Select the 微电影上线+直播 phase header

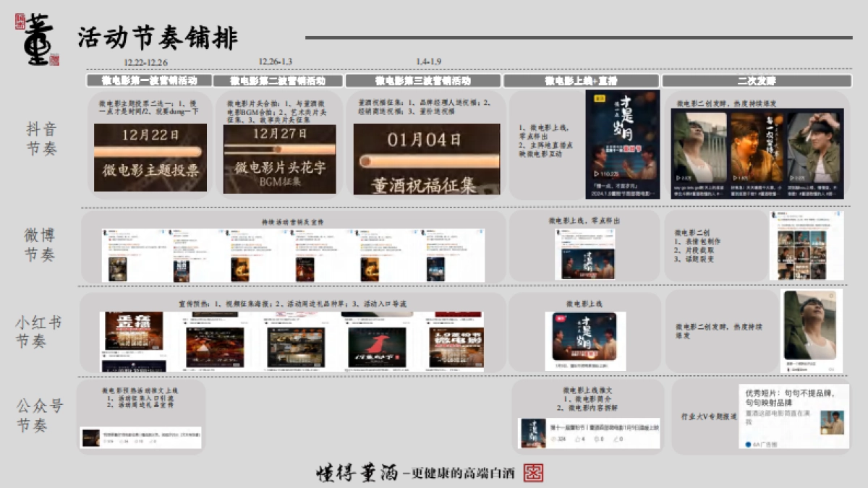tap(581, 80)
